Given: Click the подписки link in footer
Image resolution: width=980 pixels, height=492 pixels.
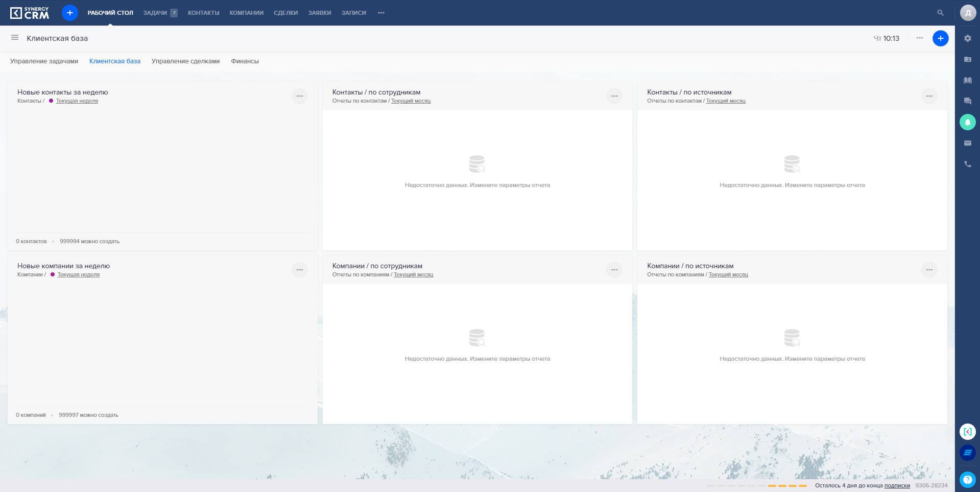Looking at the screenshot, I should [x=897, y=486].
